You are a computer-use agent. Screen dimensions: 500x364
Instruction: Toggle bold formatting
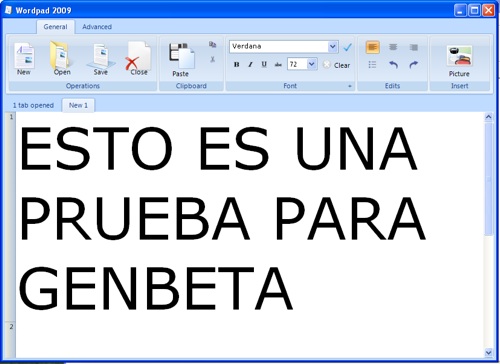(x=237, y=64)
